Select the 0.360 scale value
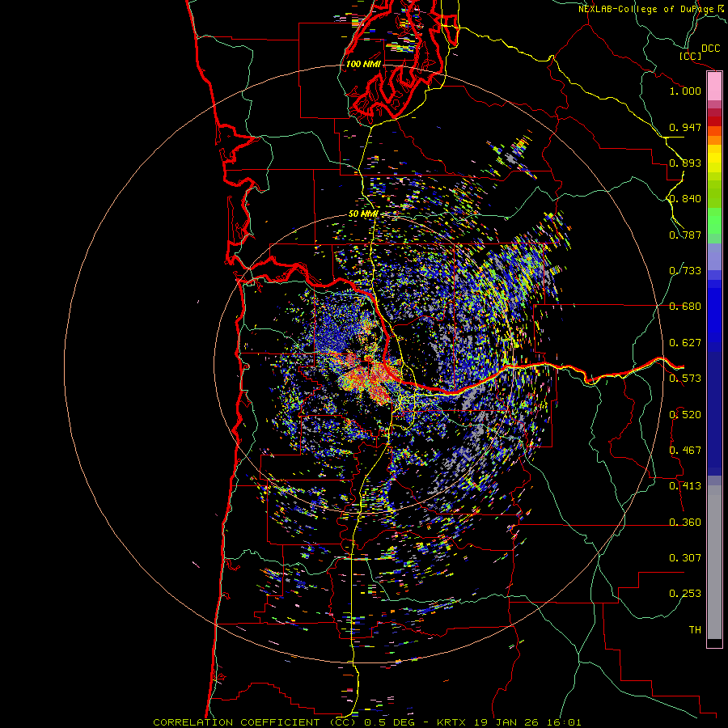Viewport: 728px width, 728px height. coord(685,523)
